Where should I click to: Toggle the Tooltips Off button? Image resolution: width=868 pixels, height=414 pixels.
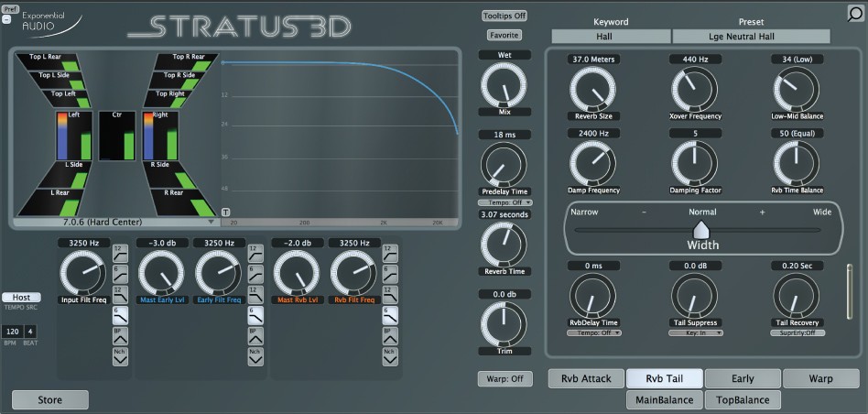(x=505, y=16)
